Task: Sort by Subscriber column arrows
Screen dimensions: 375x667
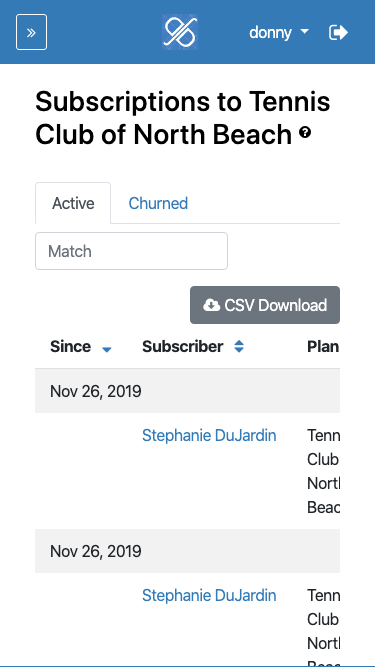Action: [x=239, y=347]
